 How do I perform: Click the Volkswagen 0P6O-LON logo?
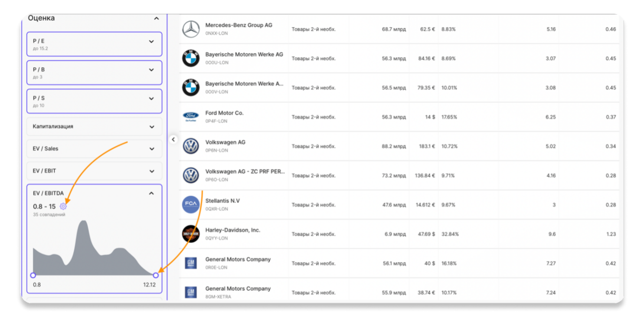(x=191, y=175)
